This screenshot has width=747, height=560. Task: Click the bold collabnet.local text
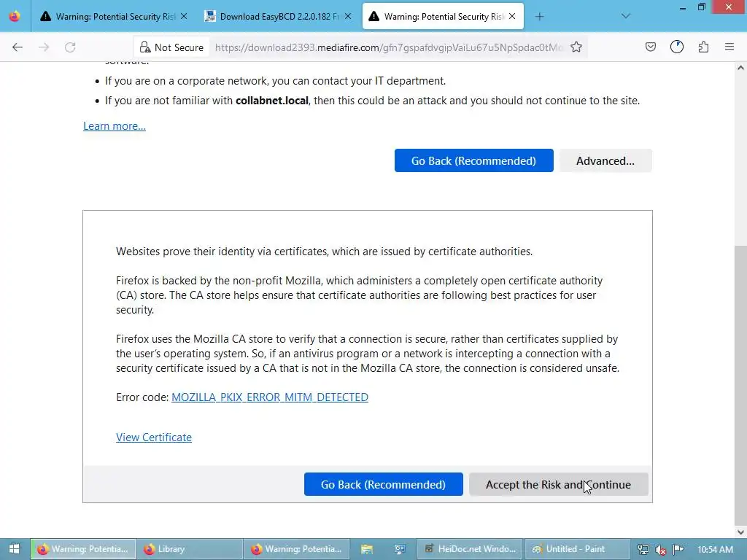tap(272, 101)
